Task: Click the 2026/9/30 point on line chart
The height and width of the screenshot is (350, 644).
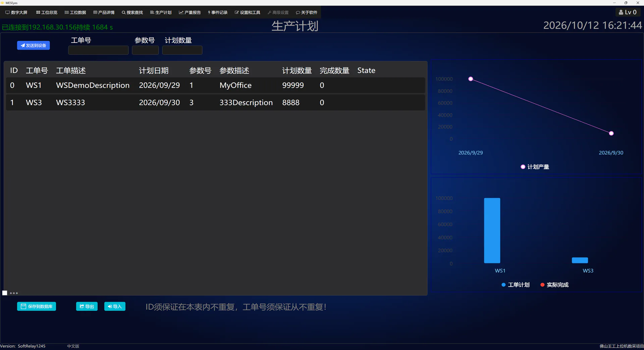Action: (611, 133)
